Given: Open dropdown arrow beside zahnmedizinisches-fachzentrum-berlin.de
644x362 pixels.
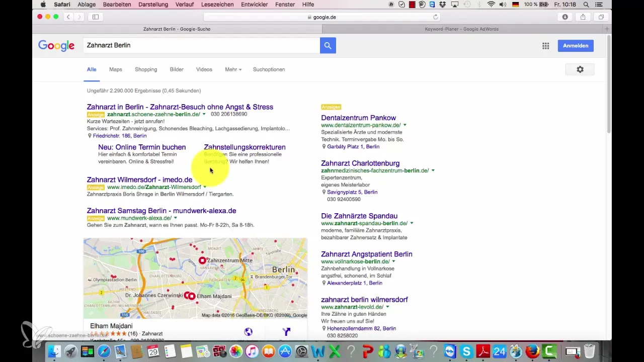Looking at the screenshot, I should (433, 171).
